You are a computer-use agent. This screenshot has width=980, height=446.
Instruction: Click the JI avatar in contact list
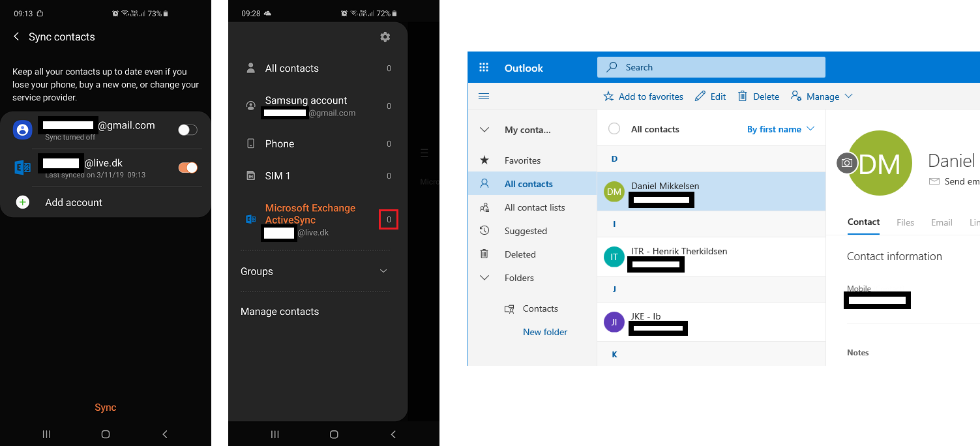click(x=614, y=322)
